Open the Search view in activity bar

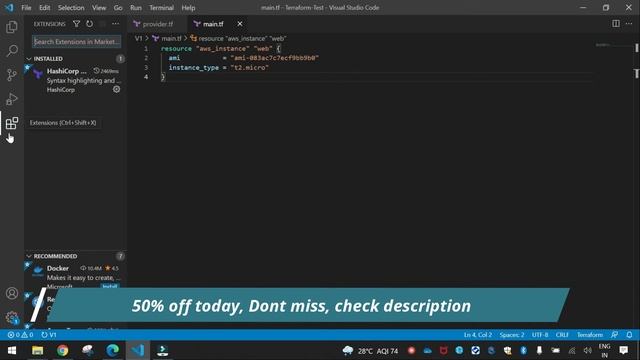pyautogui.click(x=12, y=51)
